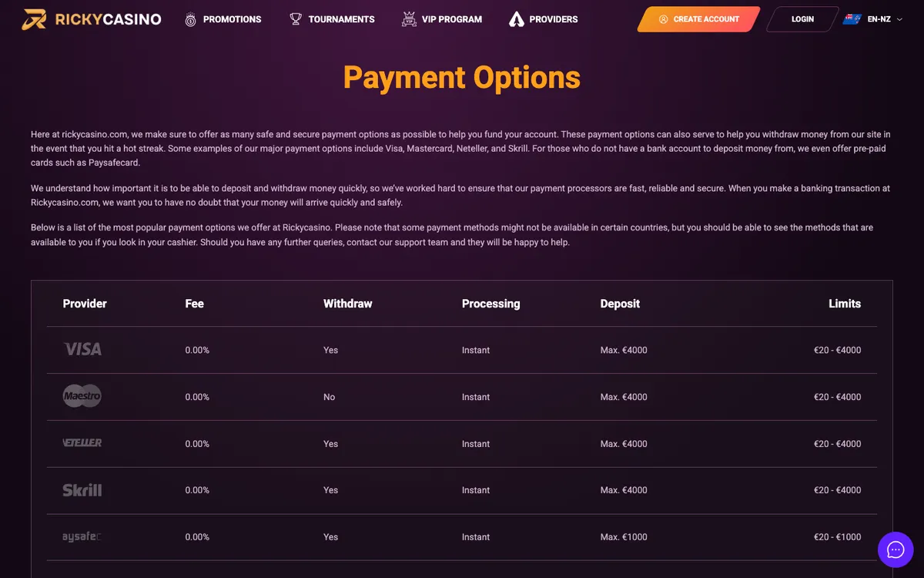Click the 0.00% fee in Paysafecard row
The image size is (924, 578).
(197, 537)
